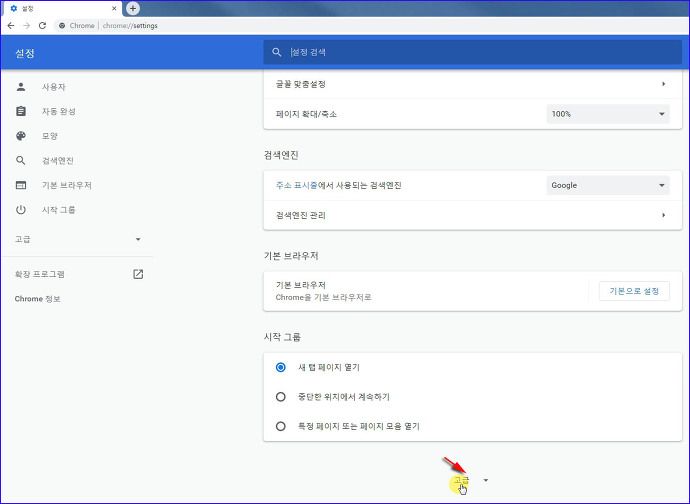Click the 기본 브라우저 window icon
This screenshot has height=504, width=690.
pos(21,185)
